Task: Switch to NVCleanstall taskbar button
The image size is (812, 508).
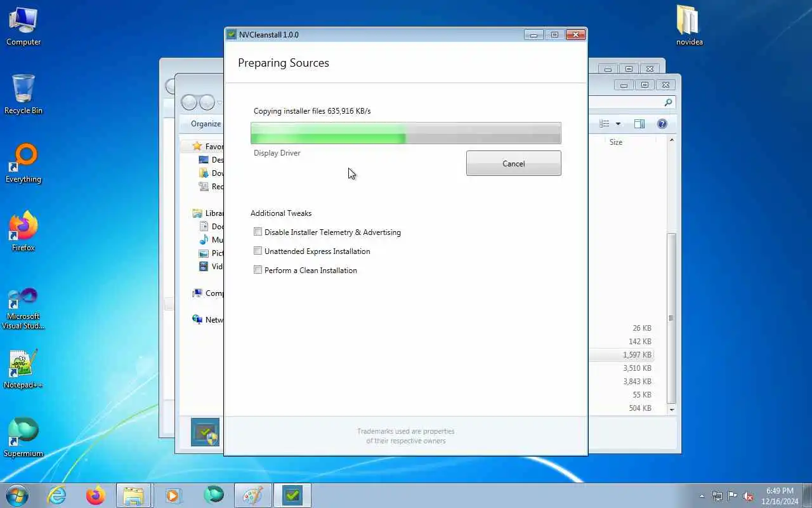Action: point(292,495)
